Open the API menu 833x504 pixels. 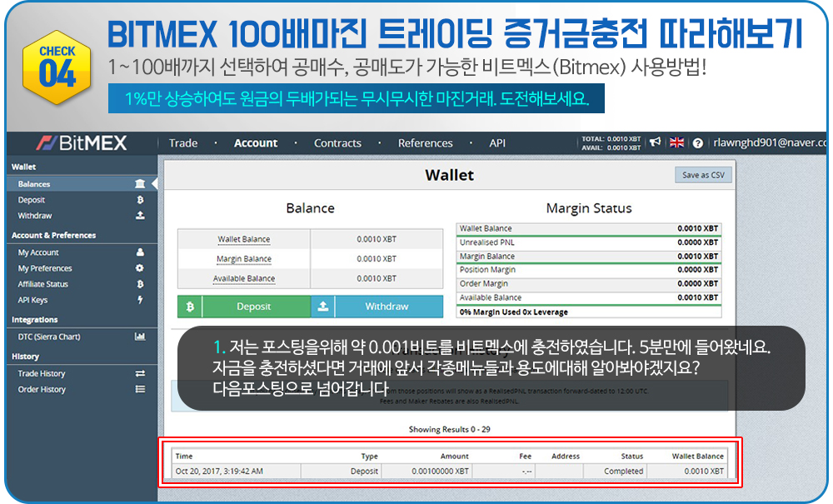497,142
